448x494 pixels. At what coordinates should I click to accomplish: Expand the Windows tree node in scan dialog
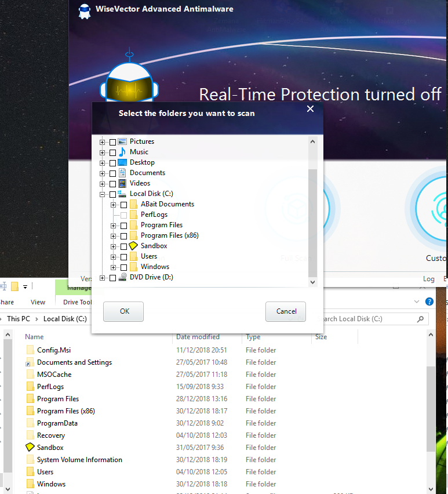pyautogui.click(x=114, y=267)
